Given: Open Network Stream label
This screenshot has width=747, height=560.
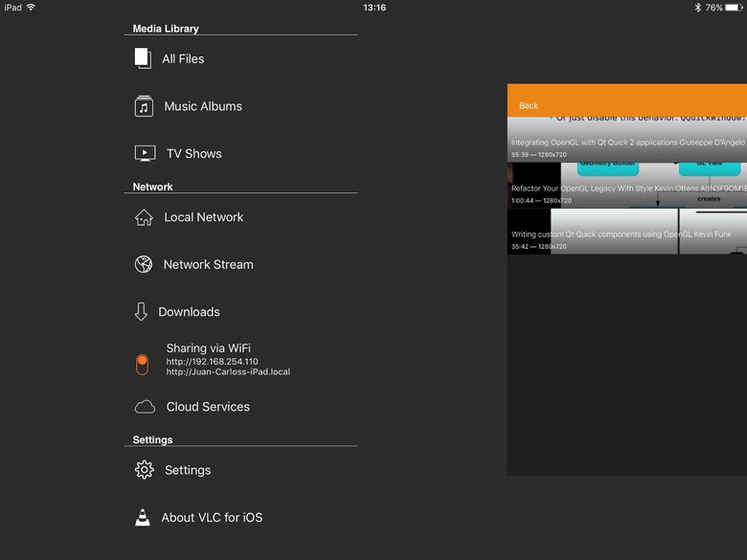Looking at the screenshot, I should [208, 264].
